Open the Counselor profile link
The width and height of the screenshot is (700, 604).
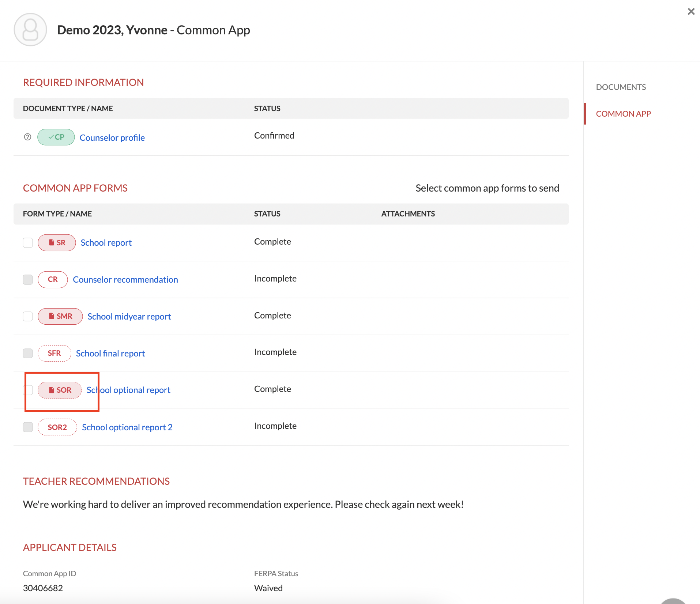pyautogui.click(x=112, y=138)
